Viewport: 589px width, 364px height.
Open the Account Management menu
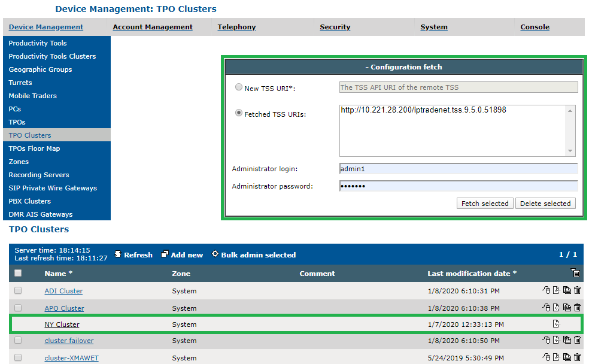153,27
